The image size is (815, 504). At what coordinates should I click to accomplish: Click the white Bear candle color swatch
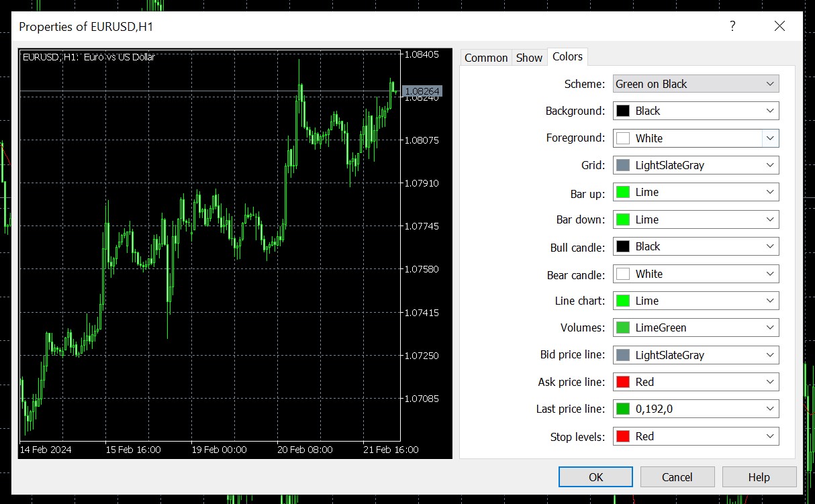click(623, 274)
